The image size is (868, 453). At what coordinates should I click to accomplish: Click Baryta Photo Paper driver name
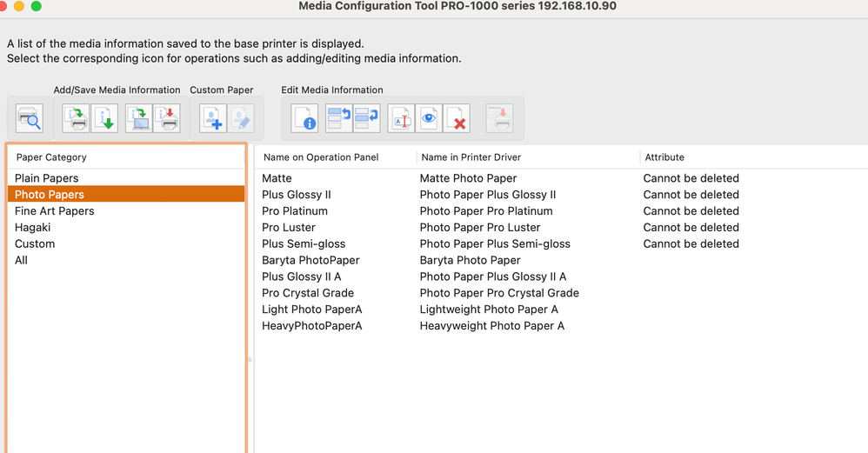pos(470,260)
